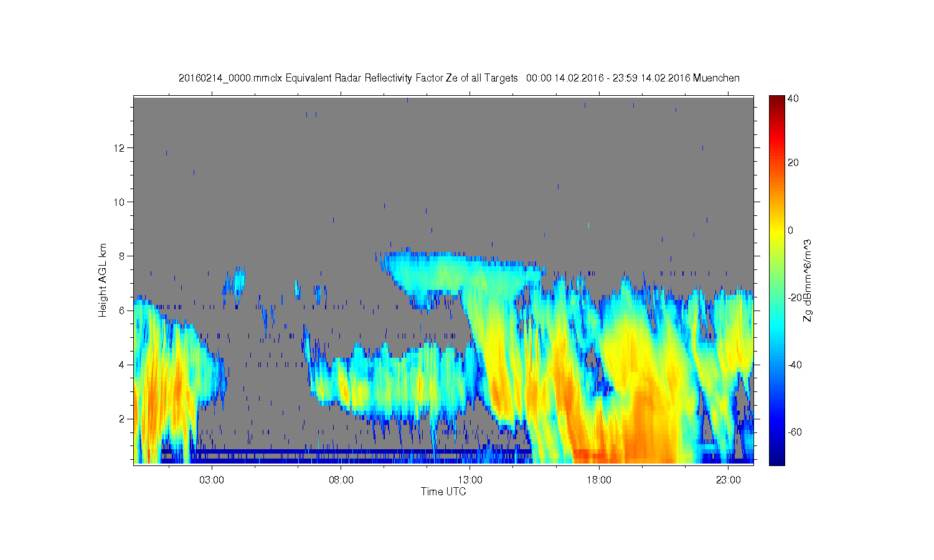Click the colorbar label 'Zg dBmm^6/m^3'
Image resolution: width=934 pixels, height=560 pixels.
click(x=807, y=280)
